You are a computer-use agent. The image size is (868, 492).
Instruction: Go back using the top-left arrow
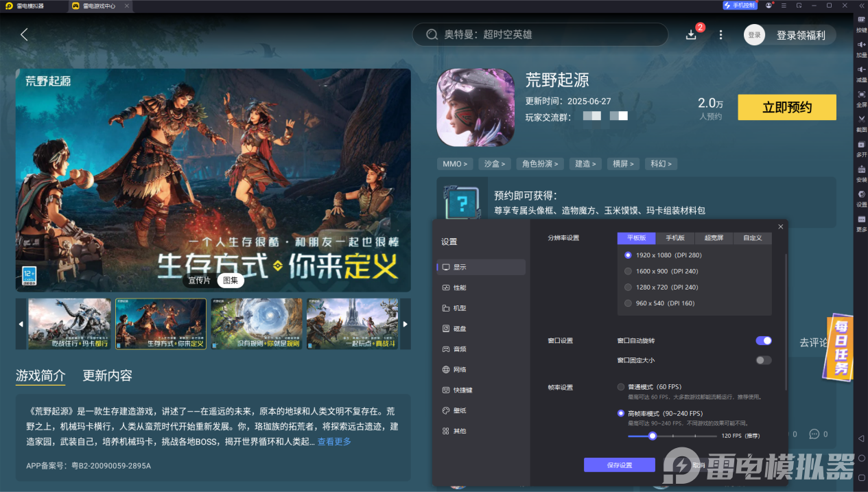(x=24, y=34)
